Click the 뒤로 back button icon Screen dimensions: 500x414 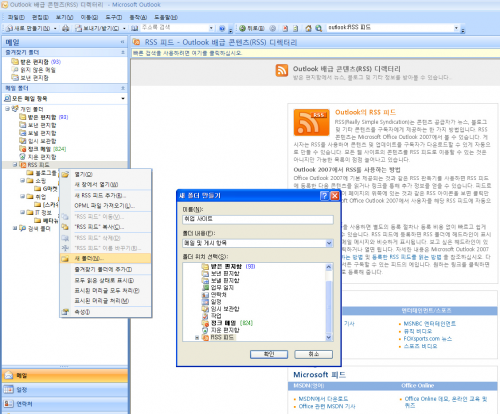(242, 28)
